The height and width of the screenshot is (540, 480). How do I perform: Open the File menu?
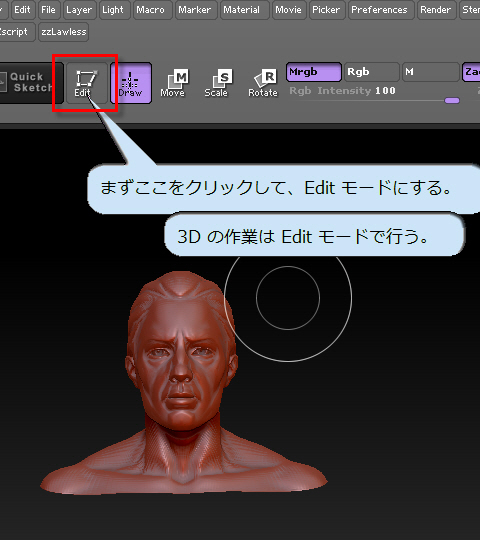click(x=48, y=10)
